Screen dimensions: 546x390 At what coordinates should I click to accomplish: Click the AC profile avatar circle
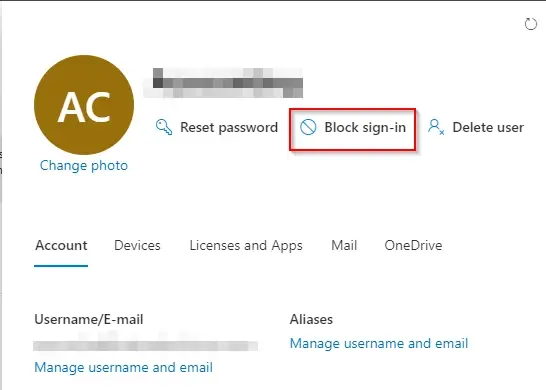point(84,105)
